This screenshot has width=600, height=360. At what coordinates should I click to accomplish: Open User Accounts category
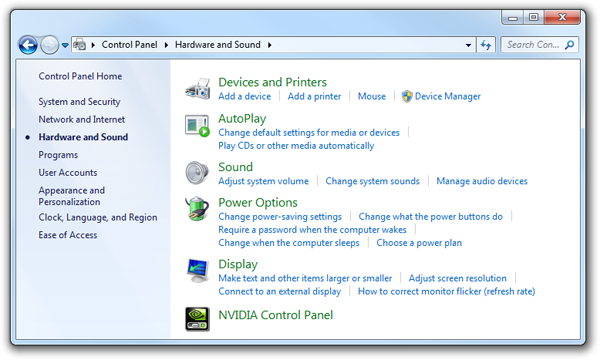(68, 173)
